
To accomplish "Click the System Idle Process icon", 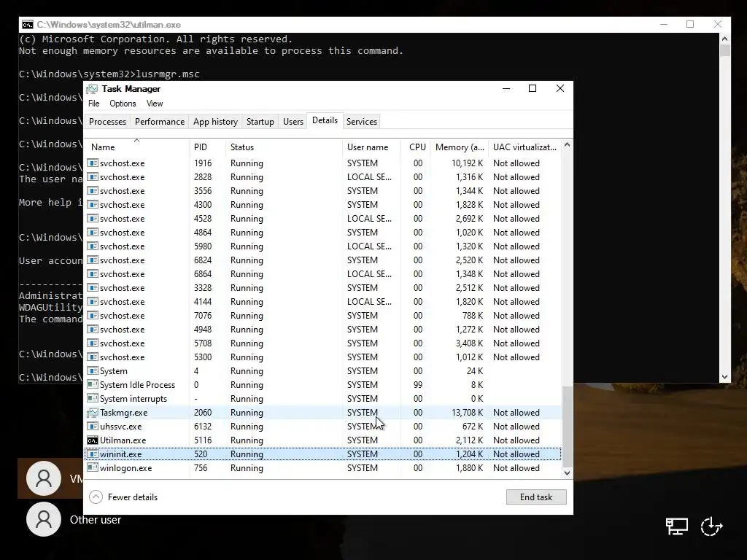I will 93,385.
